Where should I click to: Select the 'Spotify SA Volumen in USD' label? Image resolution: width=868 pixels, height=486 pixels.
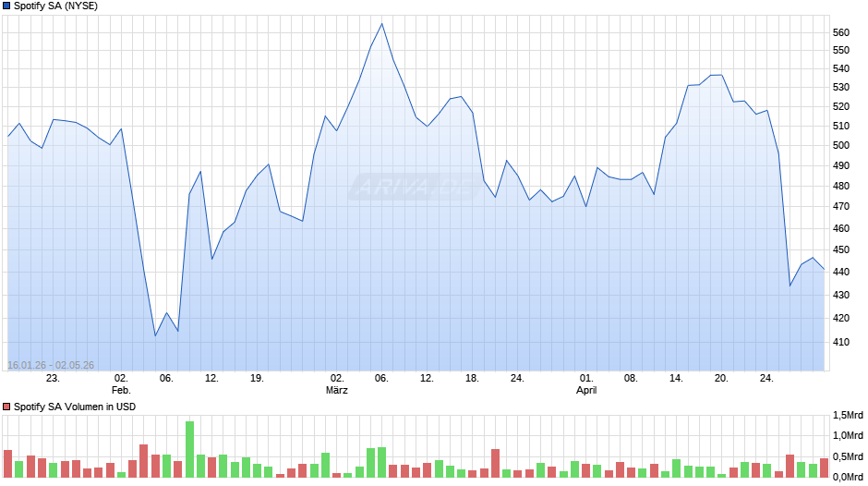[75, 407]
